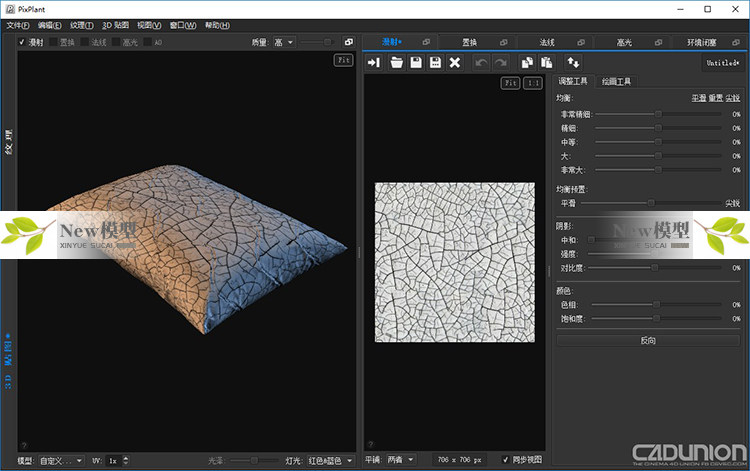Click the Untitled* file name button
The width and height of the screenshot is (750, 471).
tap(723, 63)
